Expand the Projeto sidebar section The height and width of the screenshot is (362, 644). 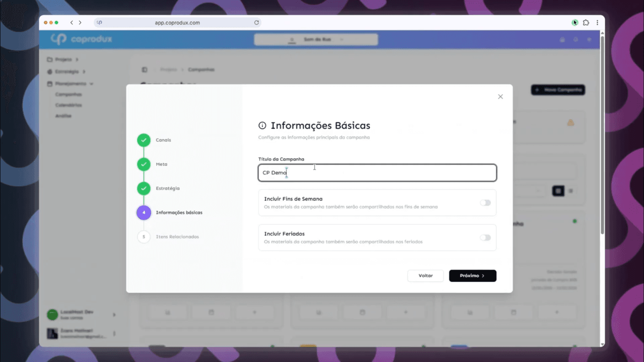tap(63, 60)
